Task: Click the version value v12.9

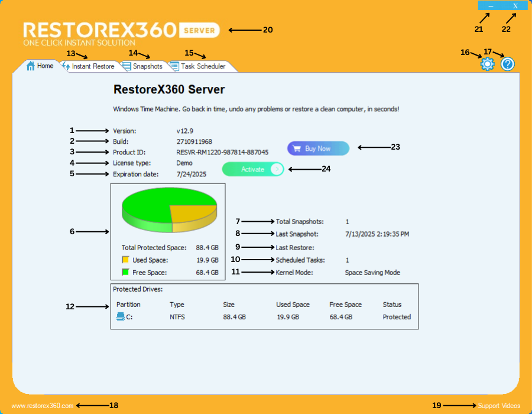Action: pos(184,131)
